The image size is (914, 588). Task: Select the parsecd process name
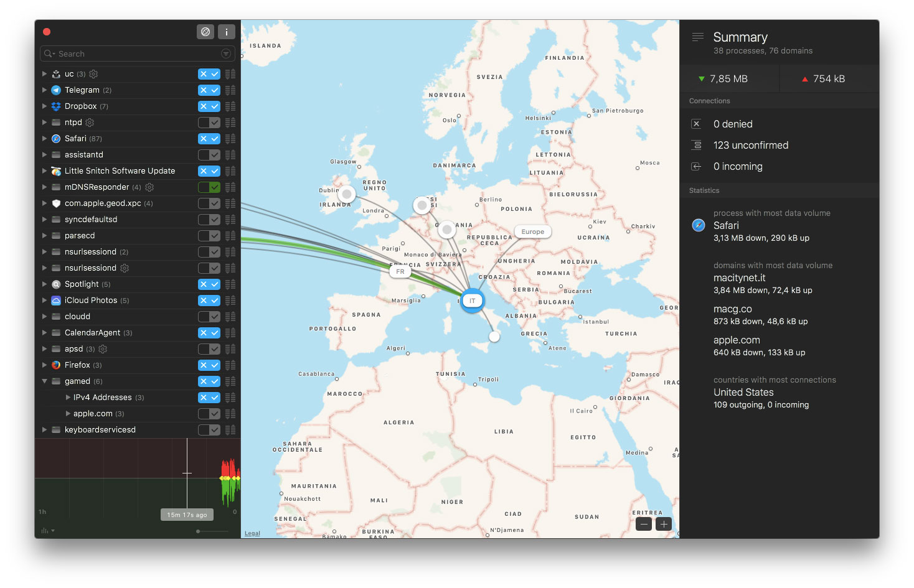80,236
